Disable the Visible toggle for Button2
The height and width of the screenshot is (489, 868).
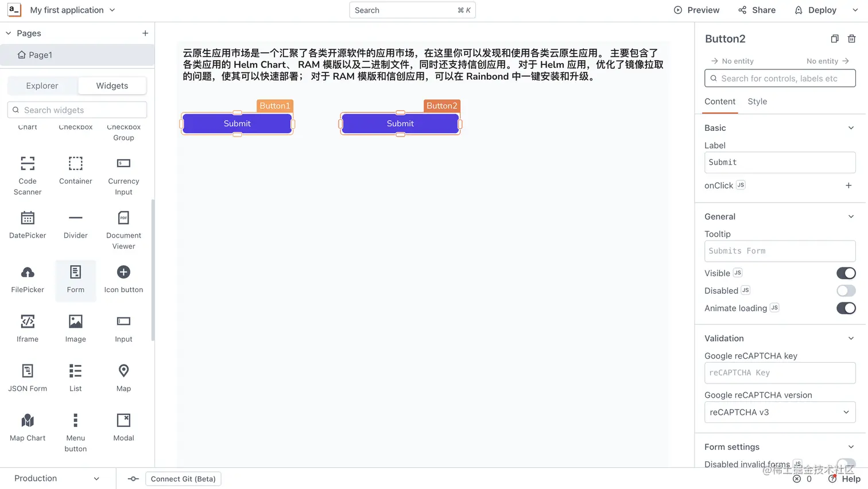pos(846,273)
